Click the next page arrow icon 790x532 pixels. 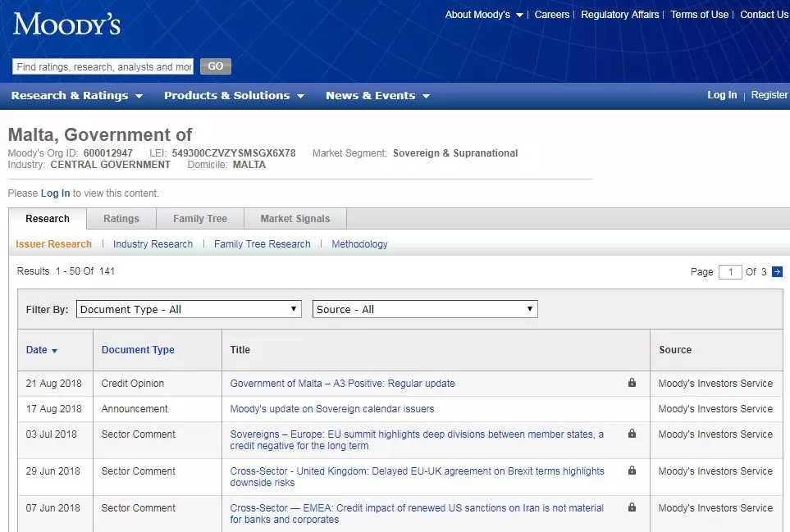[x=777, y=272]
